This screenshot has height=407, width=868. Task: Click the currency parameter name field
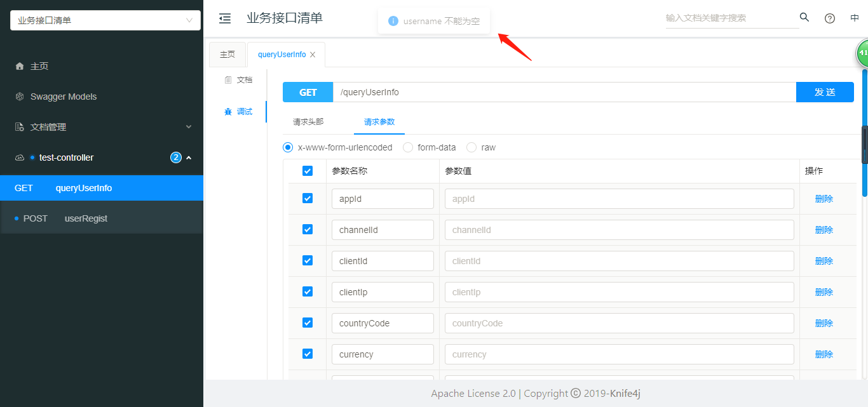[x=383, y=354]
